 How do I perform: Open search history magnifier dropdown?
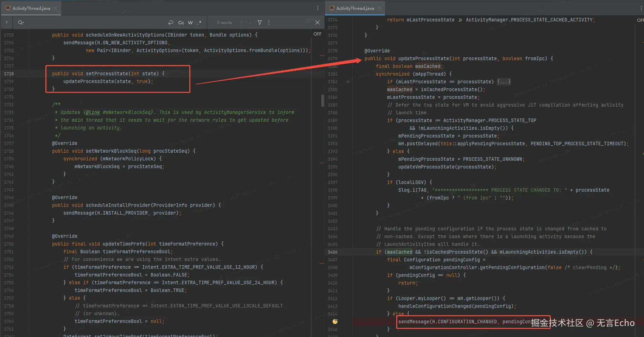(x=21, y=23)
